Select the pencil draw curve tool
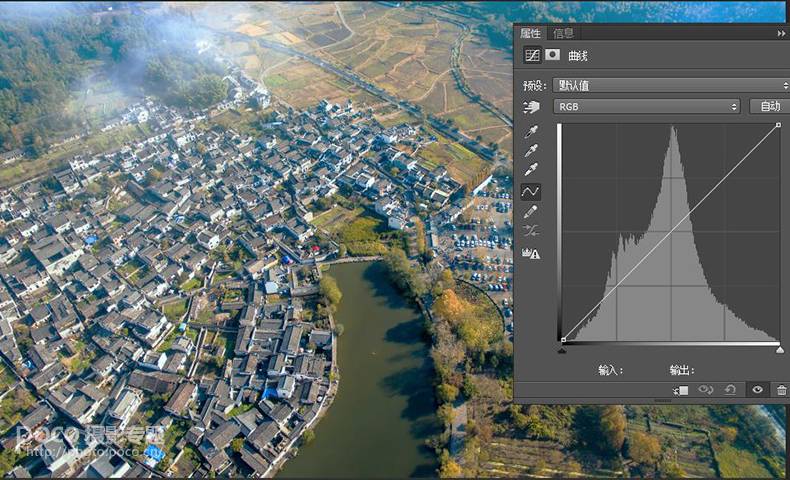 (x=530, y=212)
